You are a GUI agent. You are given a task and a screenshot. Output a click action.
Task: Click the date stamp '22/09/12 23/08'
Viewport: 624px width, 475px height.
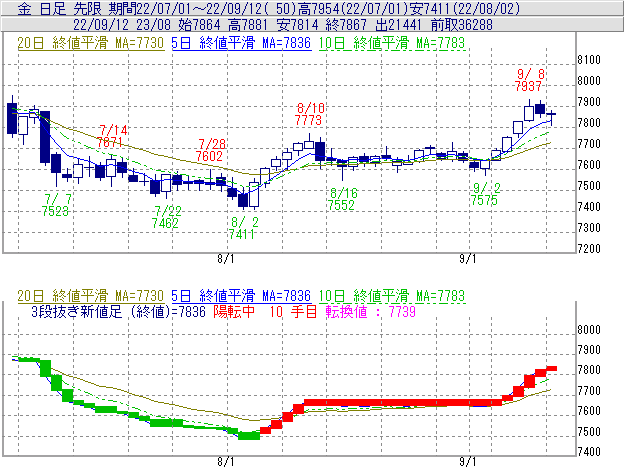tap(121, 25)
